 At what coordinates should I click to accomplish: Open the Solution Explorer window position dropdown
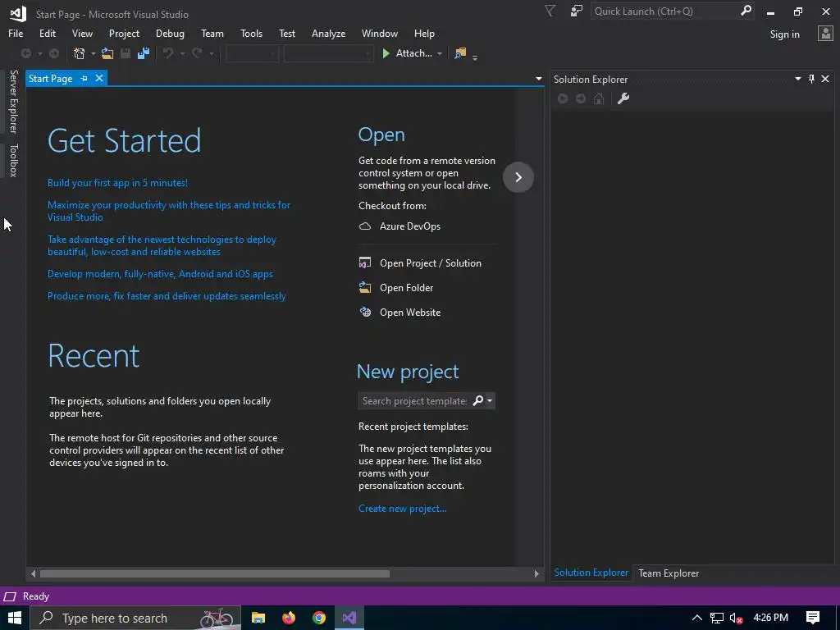click(797, 79)
